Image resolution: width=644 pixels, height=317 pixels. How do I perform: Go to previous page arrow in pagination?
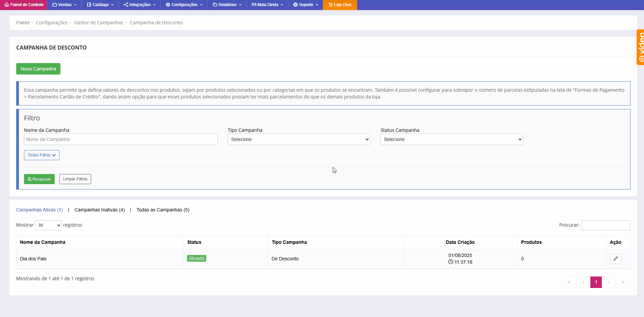click(583, 282)
